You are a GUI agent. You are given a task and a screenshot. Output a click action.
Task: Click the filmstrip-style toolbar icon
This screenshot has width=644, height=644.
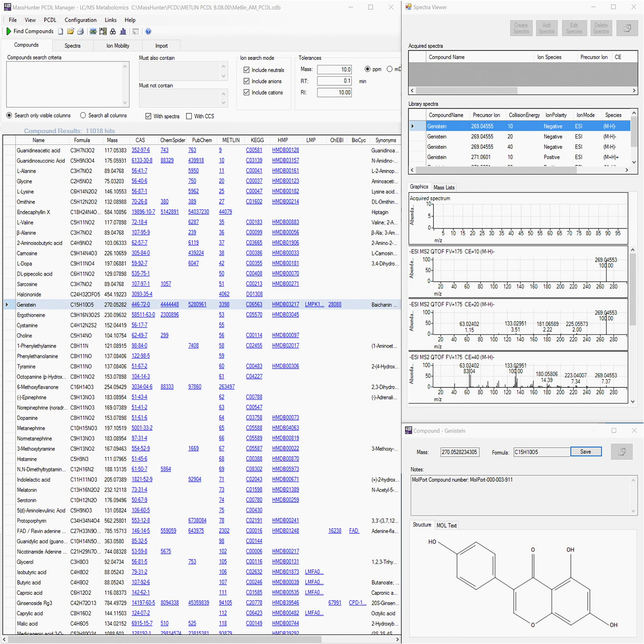(103, 31)
